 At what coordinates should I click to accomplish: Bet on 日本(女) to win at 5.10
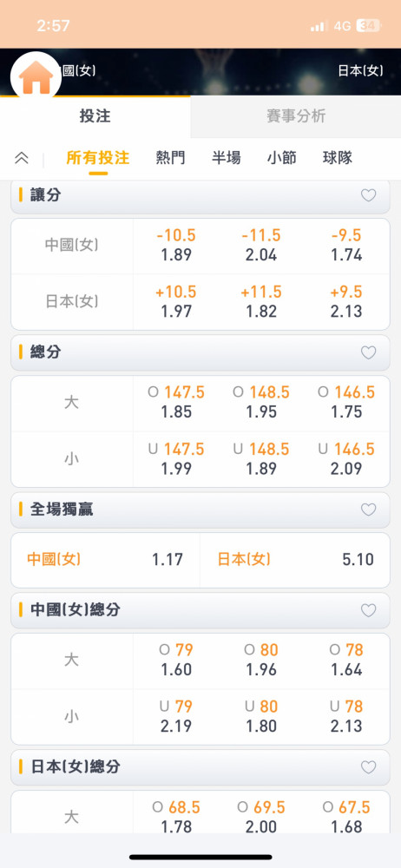(295, 560)
